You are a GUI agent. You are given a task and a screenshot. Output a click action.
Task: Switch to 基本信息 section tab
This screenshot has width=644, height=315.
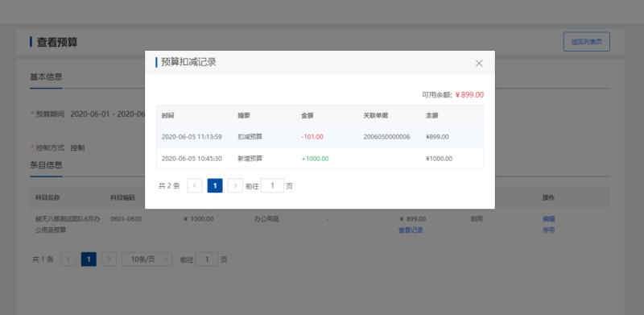pyautogui.click(x=46, y=77)
